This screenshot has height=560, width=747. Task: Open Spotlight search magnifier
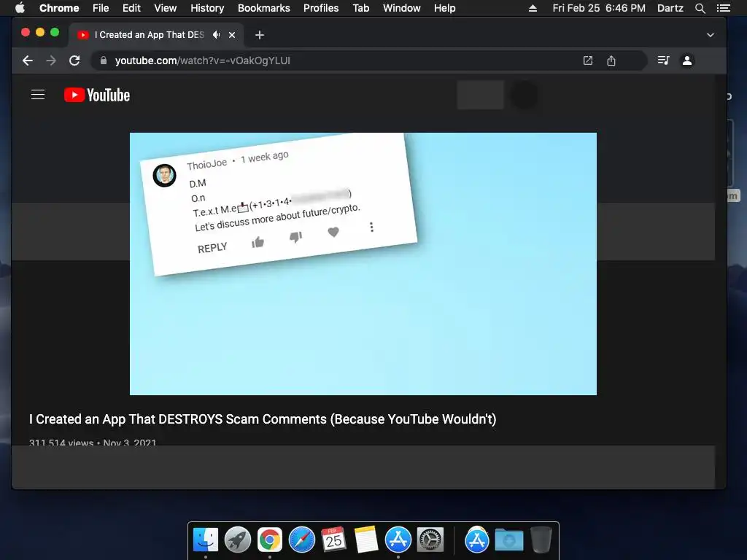pyautogui.click(x=700, y=8)
